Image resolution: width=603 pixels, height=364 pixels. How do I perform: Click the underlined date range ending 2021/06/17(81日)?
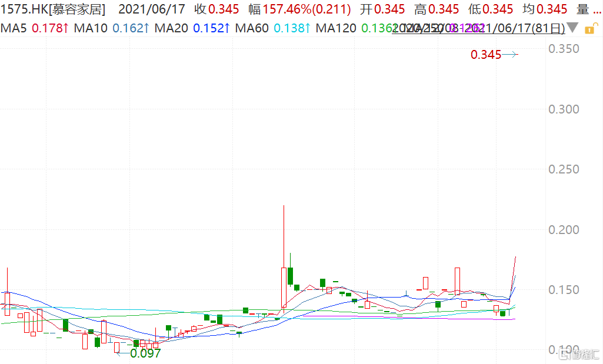[478, 28]
